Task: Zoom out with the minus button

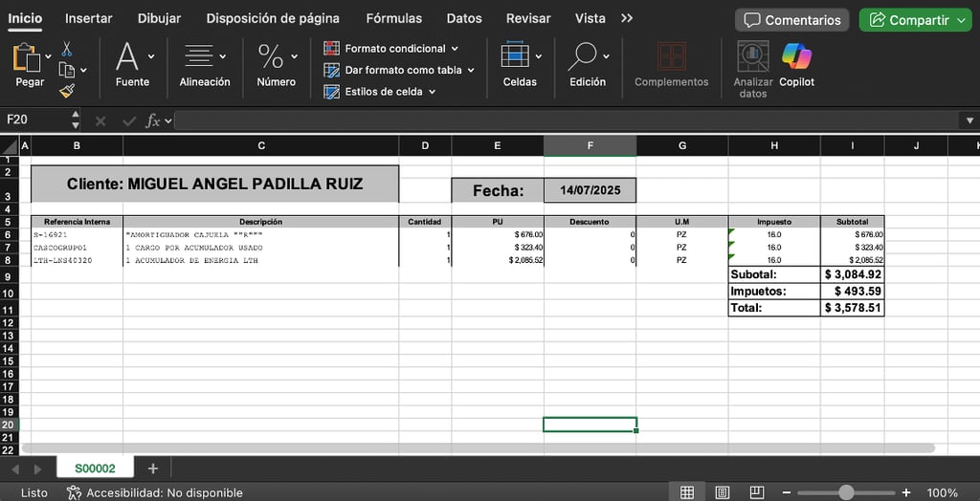Action: pyautogui.click(x=787, y=493)
